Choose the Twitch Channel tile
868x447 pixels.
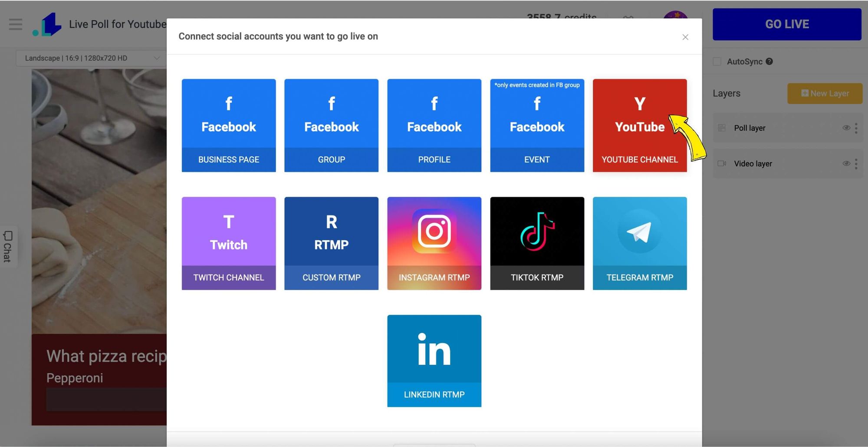229,243
